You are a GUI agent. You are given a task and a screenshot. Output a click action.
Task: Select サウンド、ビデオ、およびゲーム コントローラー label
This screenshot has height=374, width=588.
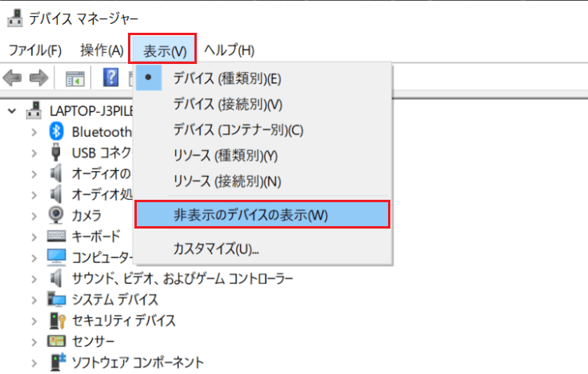pos(182,278)
